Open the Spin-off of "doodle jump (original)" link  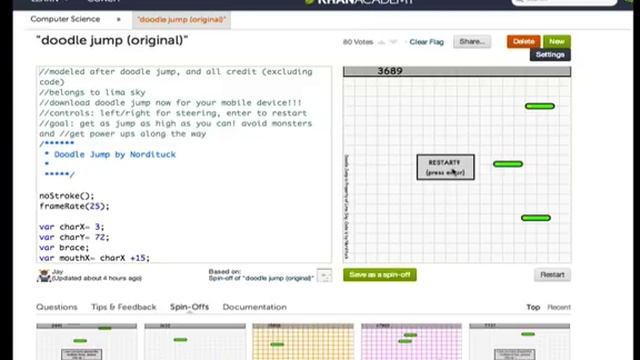(x=261, y=278)
